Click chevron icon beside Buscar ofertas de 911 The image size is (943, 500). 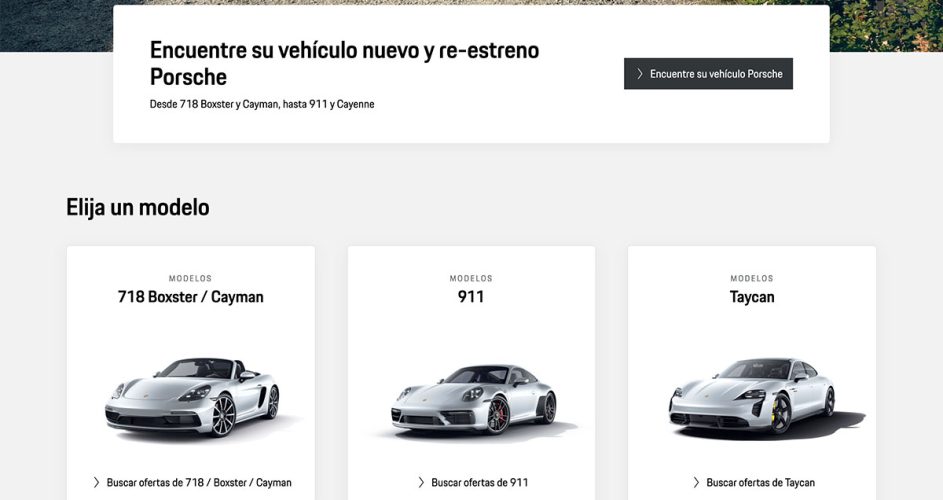click(421, 482)
